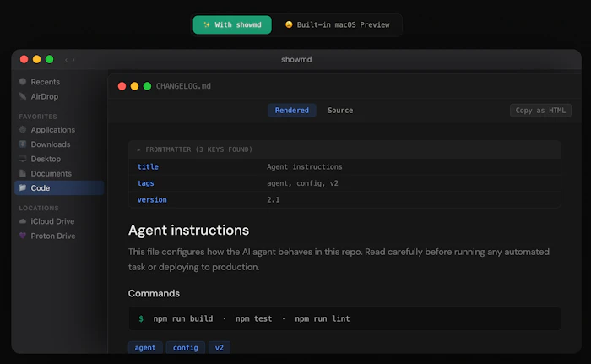The image size is (591, 364).
Task: Open Desktop in the sidebar
Action: [46, 159]
